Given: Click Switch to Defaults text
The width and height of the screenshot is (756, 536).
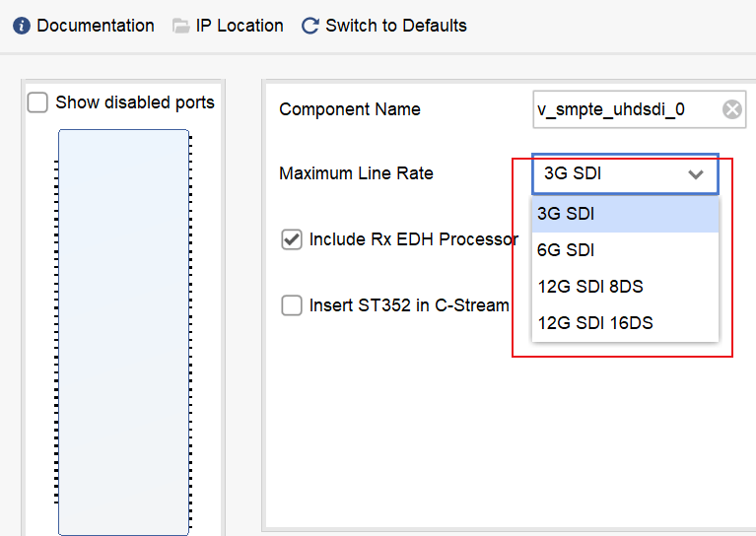Looking at the screenshot, I should (x=396, y=26).
